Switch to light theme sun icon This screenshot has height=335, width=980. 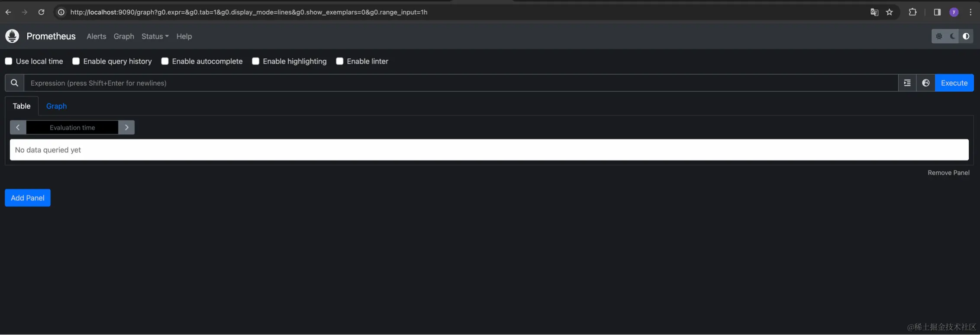click(x=939, y=36)
